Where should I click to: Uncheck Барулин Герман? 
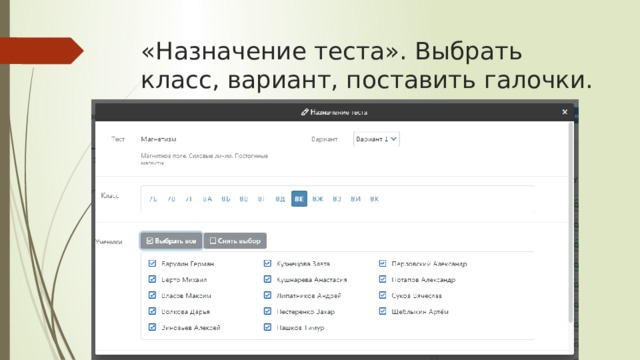(152, 263)
